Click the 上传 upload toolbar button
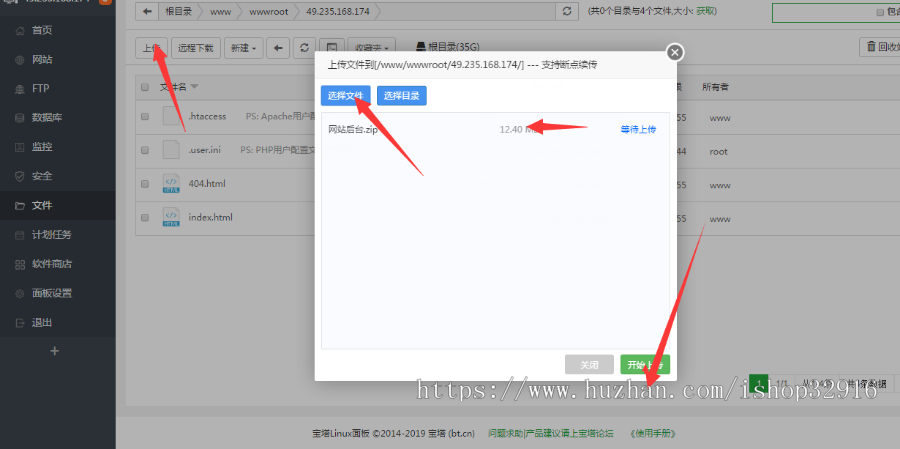This screenshot has height=449, width=900. click(152, 48)
